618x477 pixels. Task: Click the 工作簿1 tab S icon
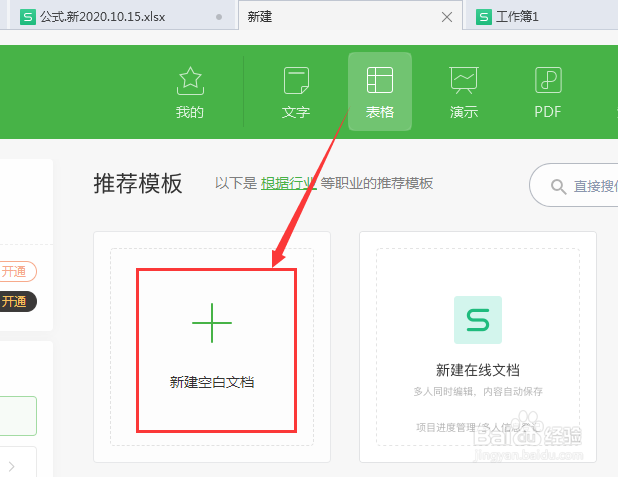(484, 17)
